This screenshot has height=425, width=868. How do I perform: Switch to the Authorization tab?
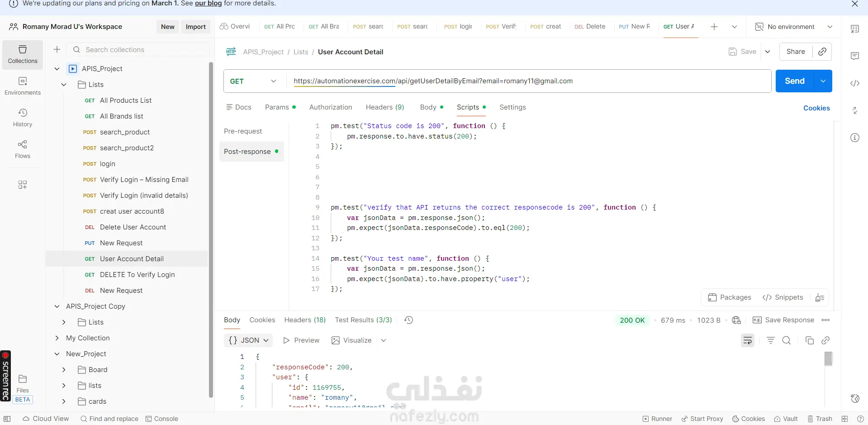331,107
